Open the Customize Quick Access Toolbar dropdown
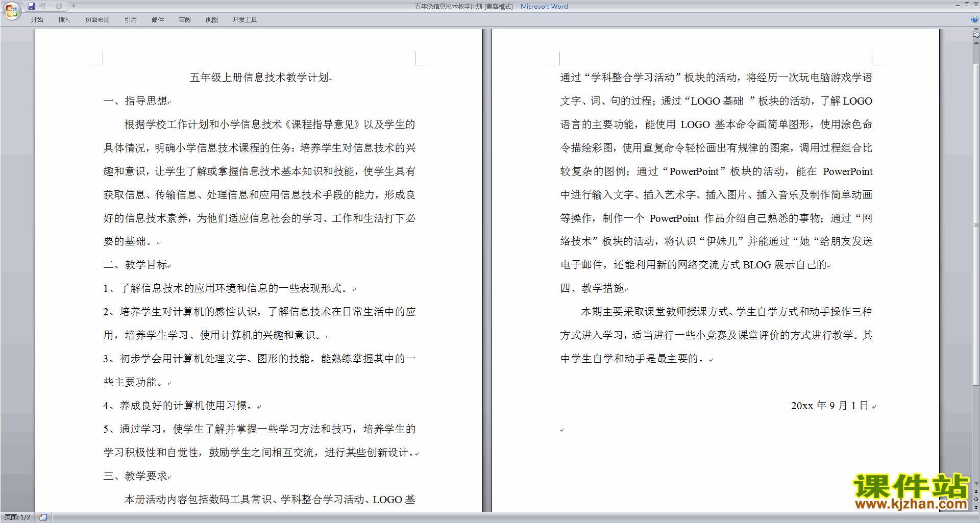 73,6
